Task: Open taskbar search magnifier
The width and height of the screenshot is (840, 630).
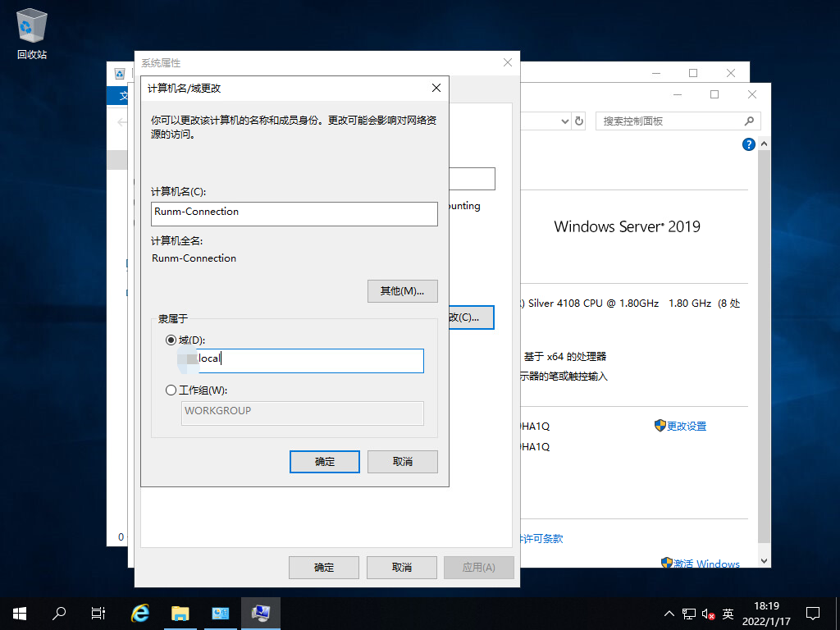Action: [59, 614]
